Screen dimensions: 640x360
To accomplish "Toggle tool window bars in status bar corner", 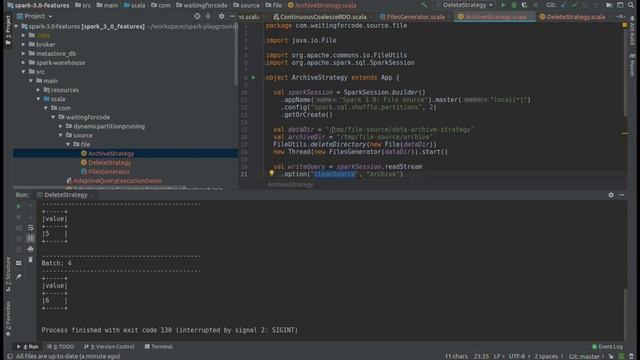I will pos(9,356).
